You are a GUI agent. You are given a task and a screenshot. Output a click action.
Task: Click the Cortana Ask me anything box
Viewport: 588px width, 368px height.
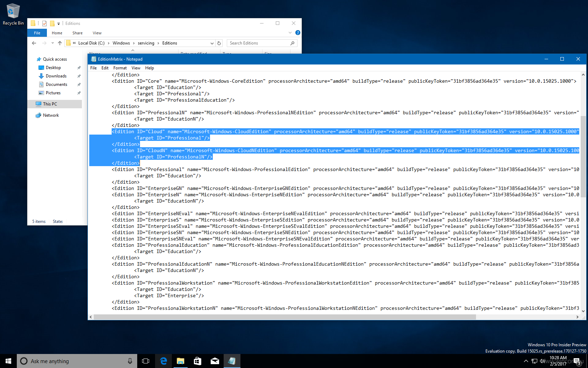point(78,361)
